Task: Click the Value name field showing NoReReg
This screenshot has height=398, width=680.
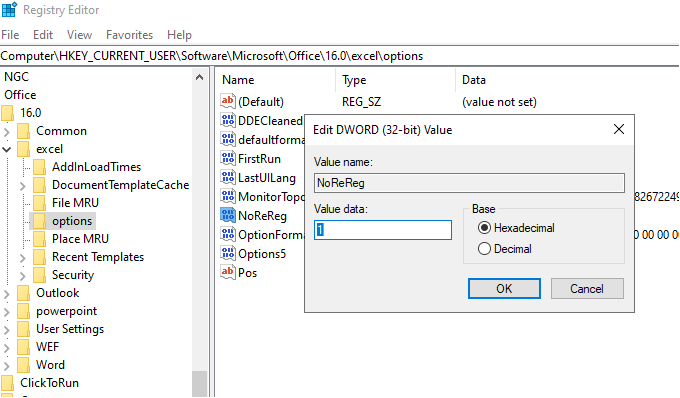Action: 469,183
